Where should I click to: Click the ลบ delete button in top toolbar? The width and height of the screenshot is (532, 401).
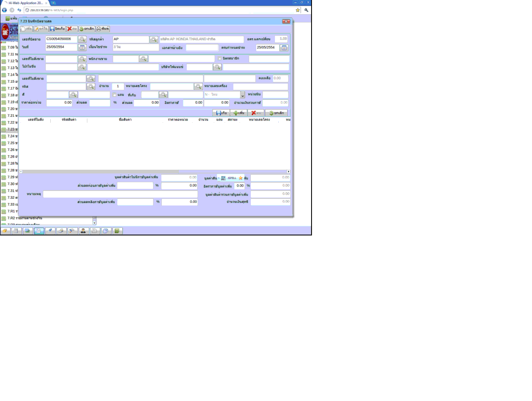point(72,29)
